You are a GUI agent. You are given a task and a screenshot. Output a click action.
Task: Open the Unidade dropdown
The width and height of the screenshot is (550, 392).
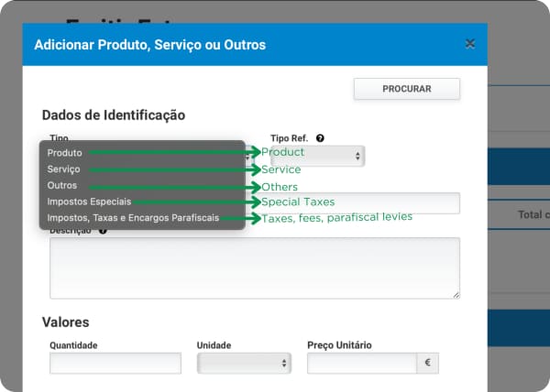click(x=244, y=364)
